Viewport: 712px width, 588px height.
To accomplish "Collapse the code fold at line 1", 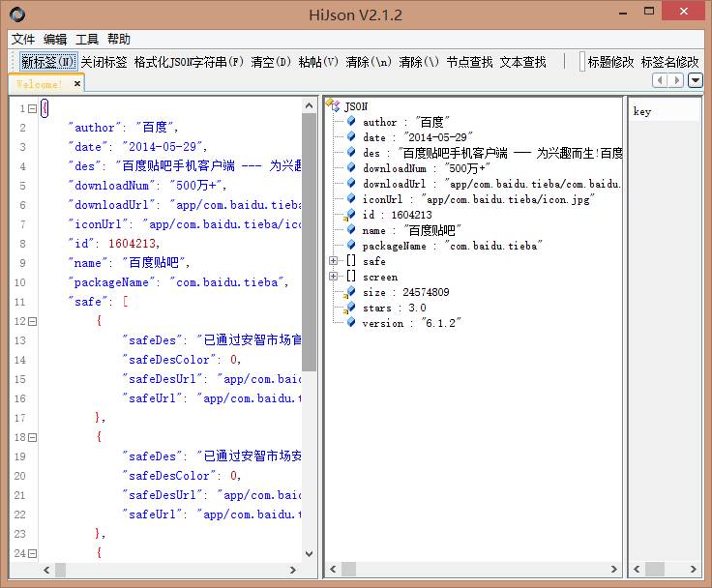I will (32, 108).
